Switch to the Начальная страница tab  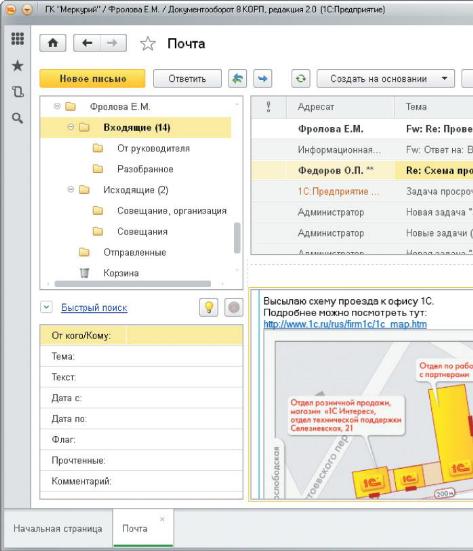58,529
